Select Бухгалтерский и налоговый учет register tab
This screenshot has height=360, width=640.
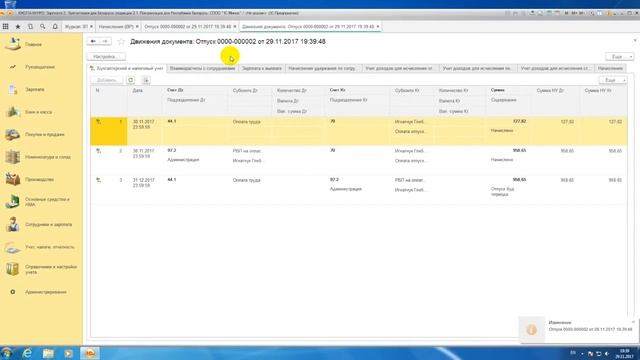point(127,68)
